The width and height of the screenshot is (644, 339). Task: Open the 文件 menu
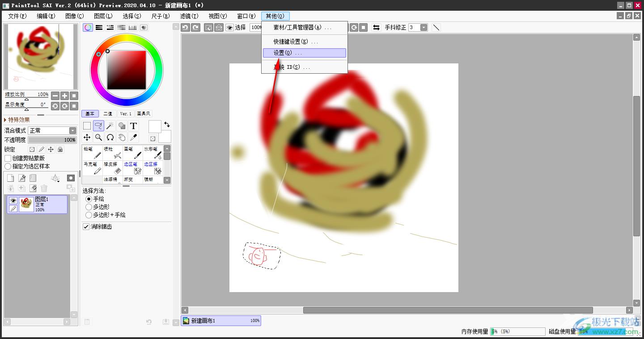pyautogui.click(x=17, y=16)
